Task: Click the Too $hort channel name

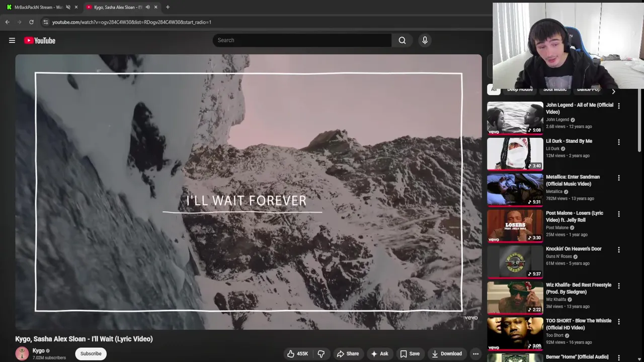Action: 555,335
